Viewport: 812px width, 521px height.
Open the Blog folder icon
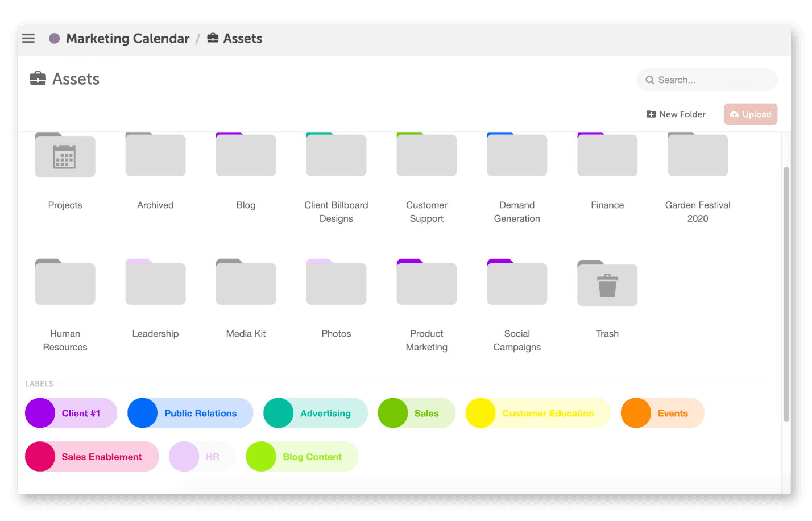click(246, 155)
